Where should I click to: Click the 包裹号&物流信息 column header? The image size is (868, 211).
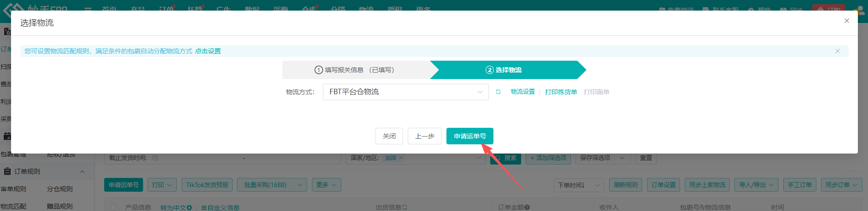(705, 208)
